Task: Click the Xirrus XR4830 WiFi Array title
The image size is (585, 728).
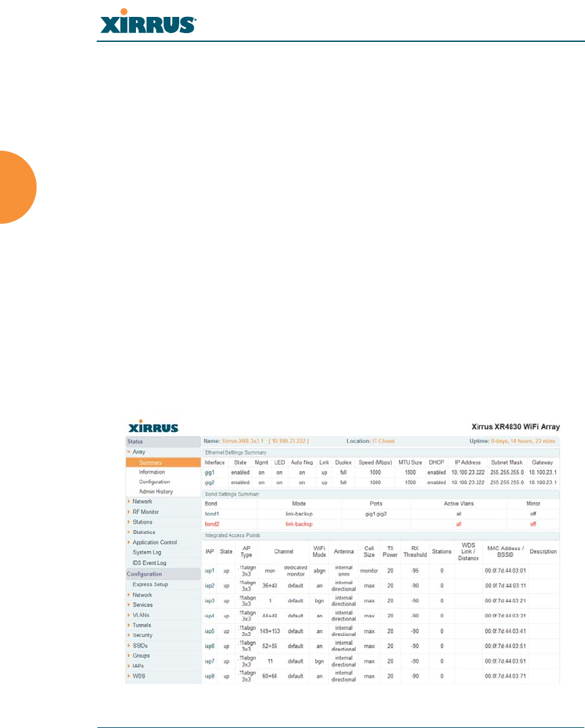Action: coord(516,427)
